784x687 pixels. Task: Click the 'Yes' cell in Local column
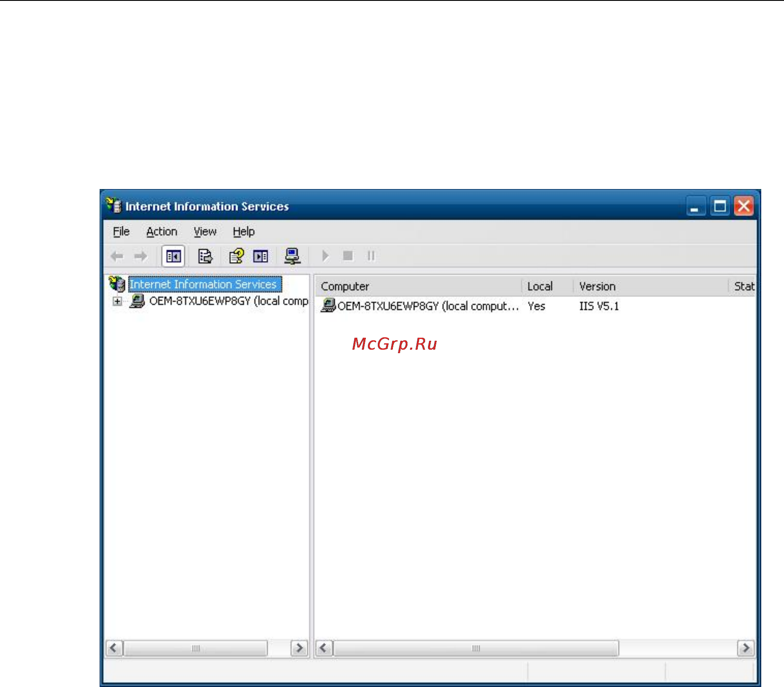tap(536, 306)
